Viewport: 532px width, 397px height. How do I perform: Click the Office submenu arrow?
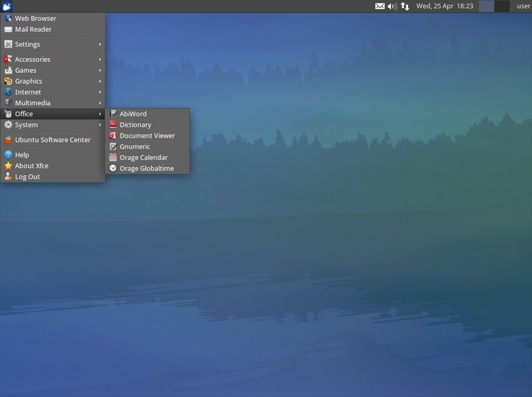pyautogui.click(x=100, y=114)
